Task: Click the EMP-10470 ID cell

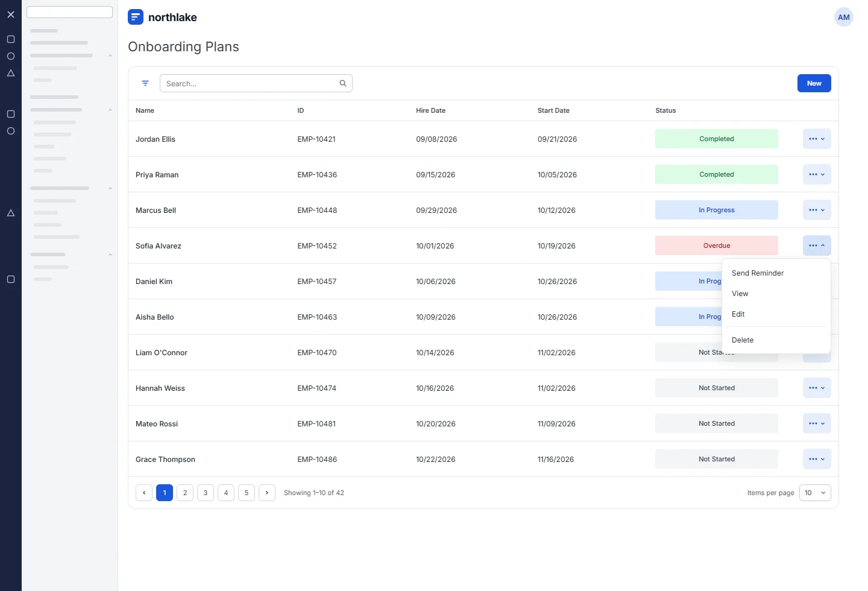Action: click(317, 352)
